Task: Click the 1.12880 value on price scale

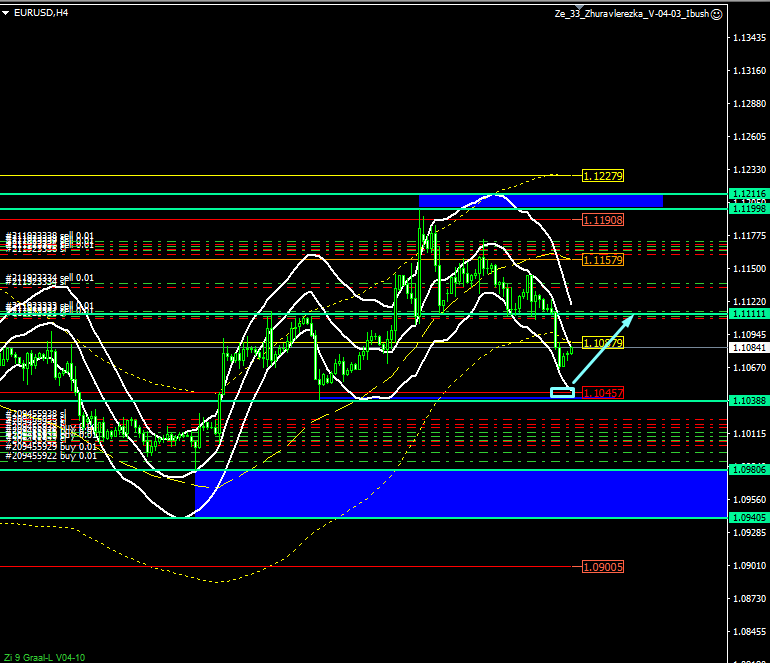Action: pyautogui.click(x=749, y=104)
